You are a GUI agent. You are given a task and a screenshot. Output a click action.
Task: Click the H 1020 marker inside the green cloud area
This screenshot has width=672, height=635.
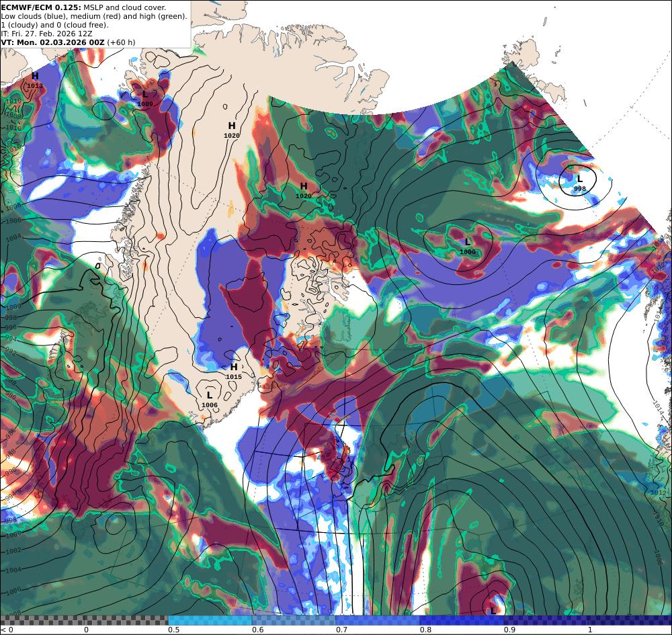point(304,186)
